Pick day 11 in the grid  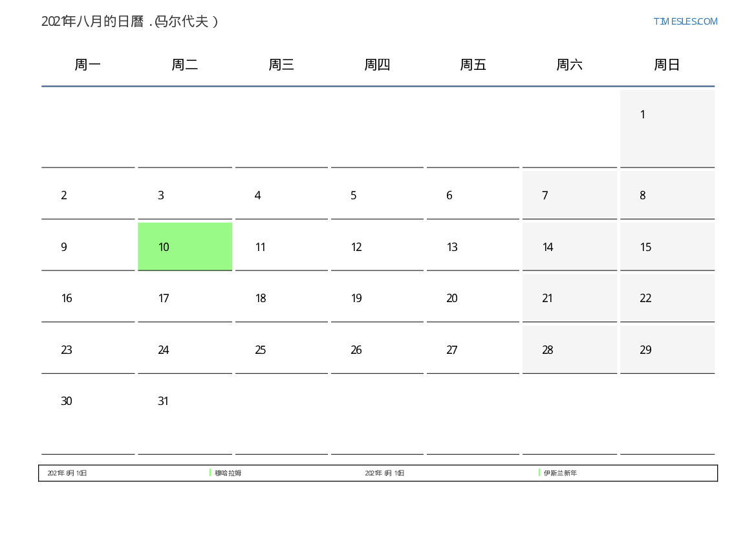click(x=281, y=246)
